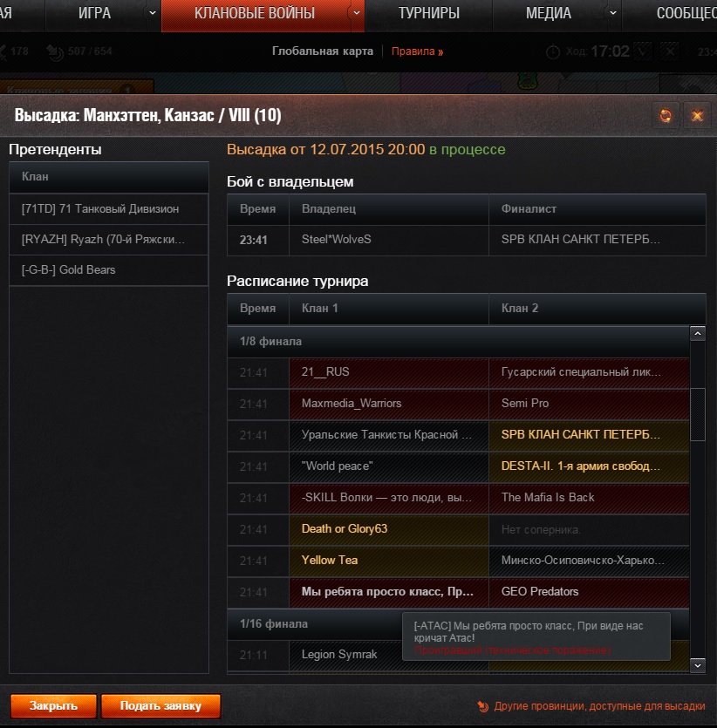Click SPB КЛАН САНКТ ПЕТЕРБ… in 1/8 finals
717x728 pixels.
coord(589,435)
